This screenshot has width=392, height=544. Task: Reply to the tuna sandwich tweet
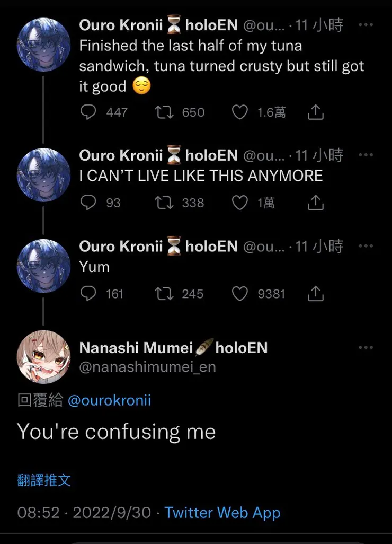pyautogui.click(x=88, y=112)
